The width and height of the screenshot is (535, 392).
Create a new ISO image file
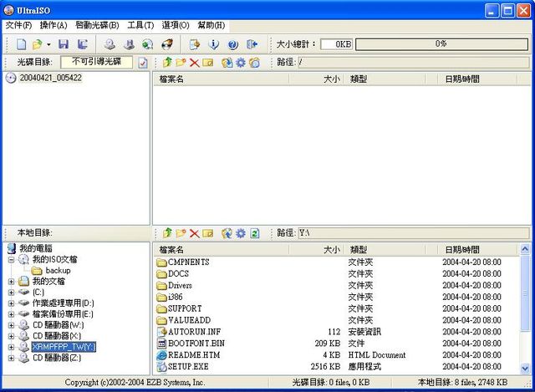click(x=21, y=44)
